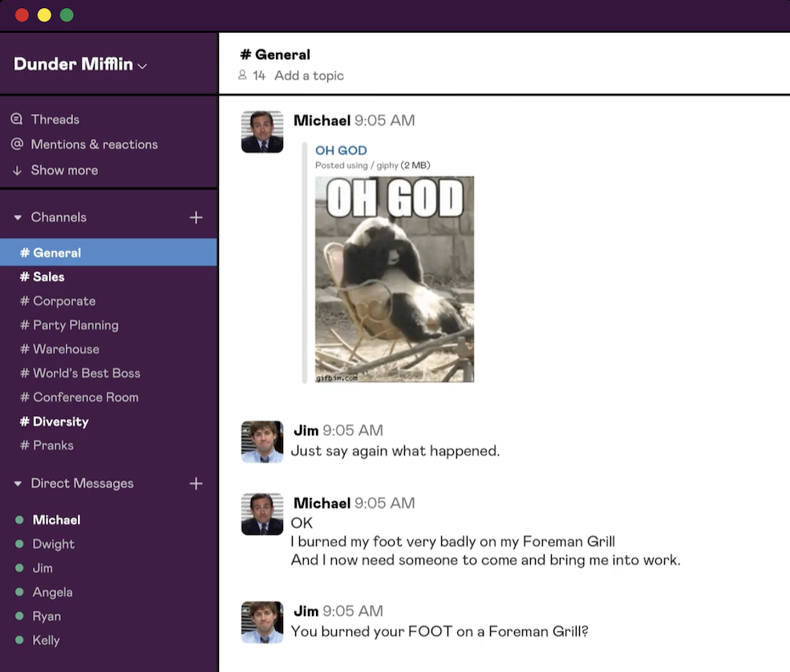Image resolution: width=790 pixels, height=672 pixels.
Task: Start a new direct message with the plus icon
Action: [196, 483]
